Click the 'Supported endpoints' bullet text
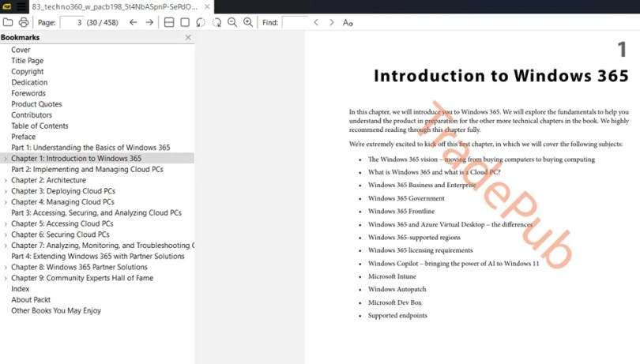640x364 pixels. tap(397, 315)
